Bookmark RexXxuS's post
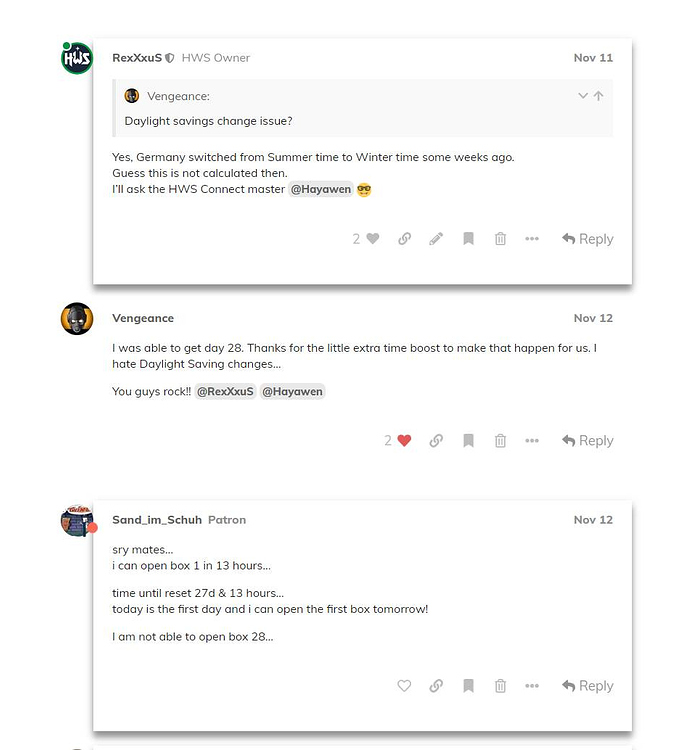The width and height of the screenshot is (694, 750). pyautogui.click(x=468, y=239)
